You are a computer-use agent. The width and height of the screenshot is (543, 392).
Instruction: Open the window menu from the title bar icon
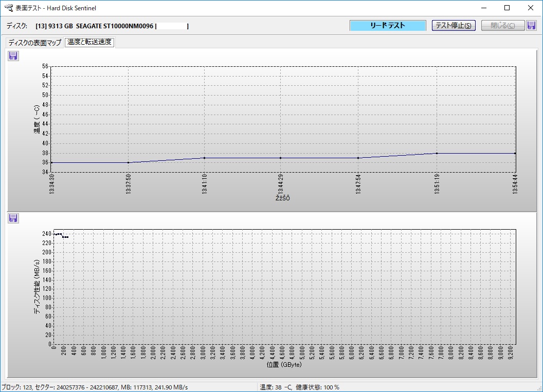[x=8, y=8]
